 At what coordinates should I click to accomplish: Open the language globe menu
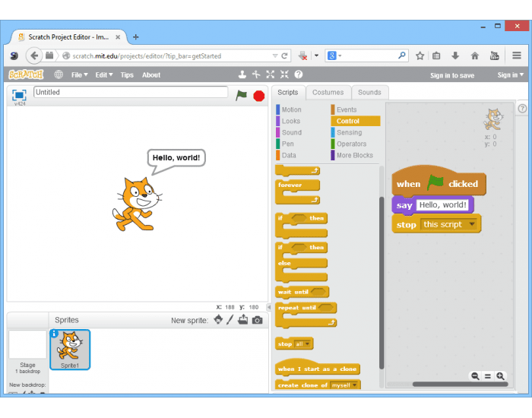click(59, 74)
